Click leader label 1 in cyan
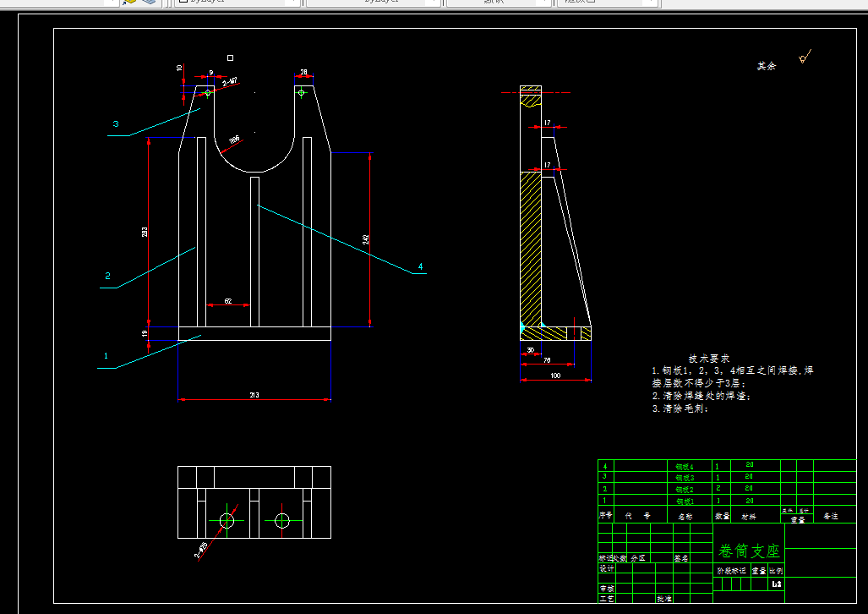The image size is (868, 614). pos(106,356)
